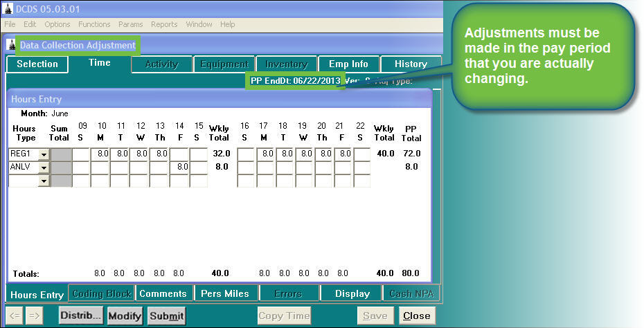Image resolution: width=644 pixels, height=328 pixels.
Task: Click REG1 hours cell for Wednesday the 12th
Action: tap(138, 154)
